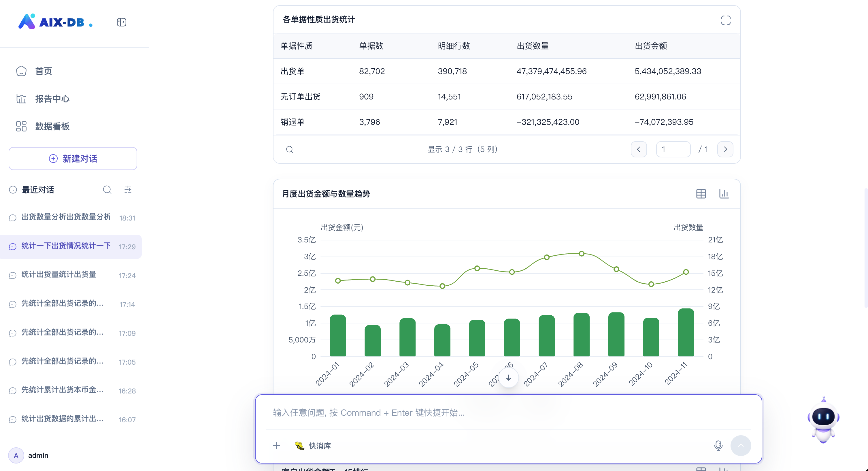Collapse the sidebar with the panel icon
The height and width of the screenshot is (471, 868).
coord(121,22)
